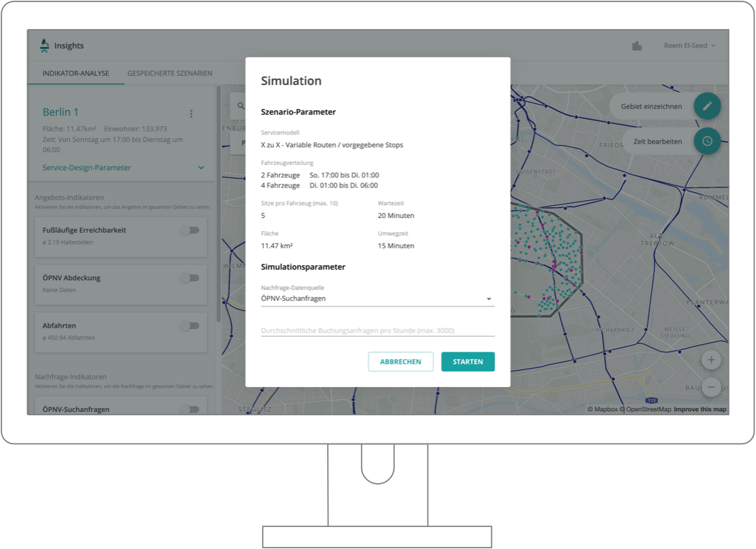This screenshot has width=756, height=549.
Task: Click the Zeit bearbeiten label
Action: (658, 141)
